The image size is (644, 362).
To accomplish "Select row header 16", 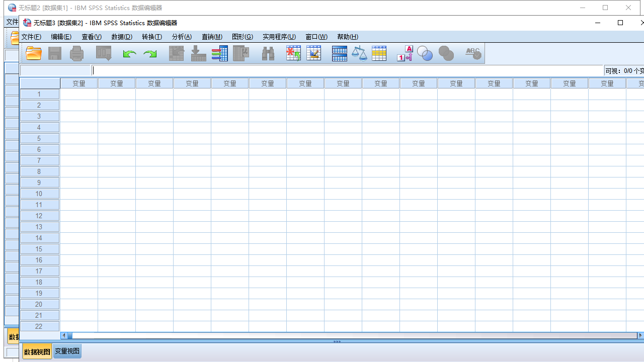I will 40,260.
